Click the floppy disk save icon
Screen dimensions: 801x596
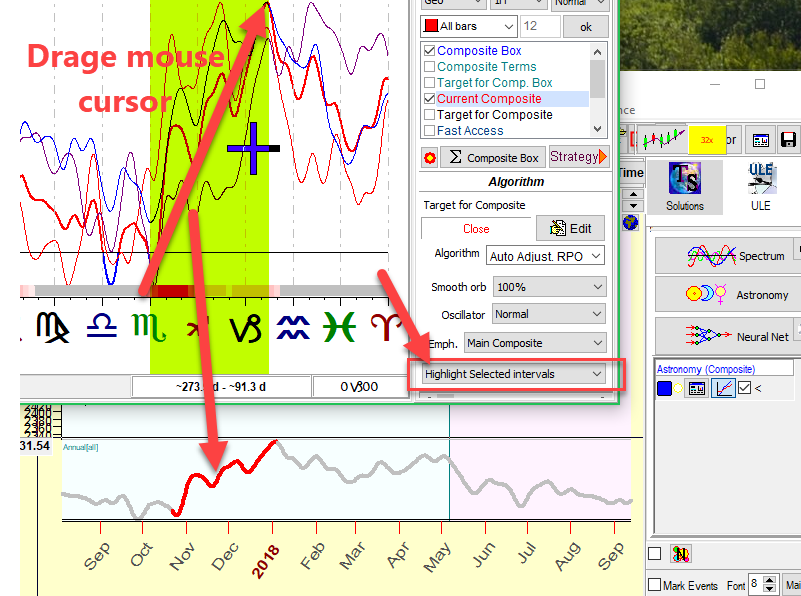point(788,140)
